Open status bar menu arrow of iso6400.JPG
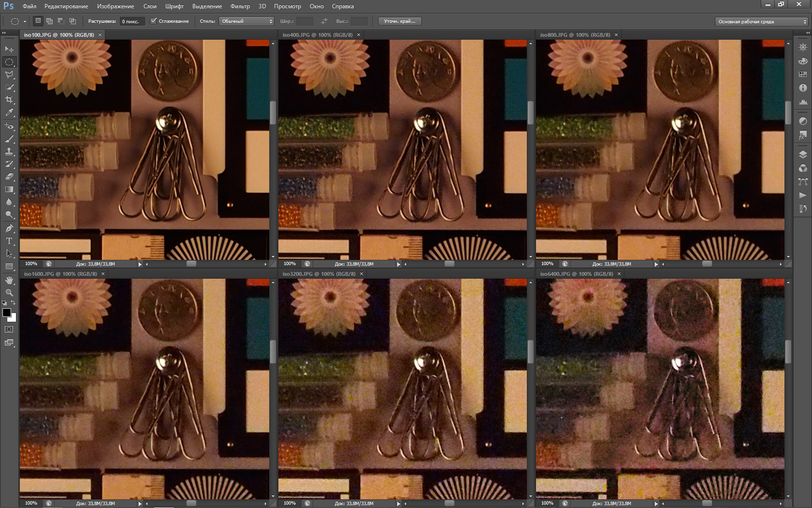812x508 pixels. click(x=656, y=504)
